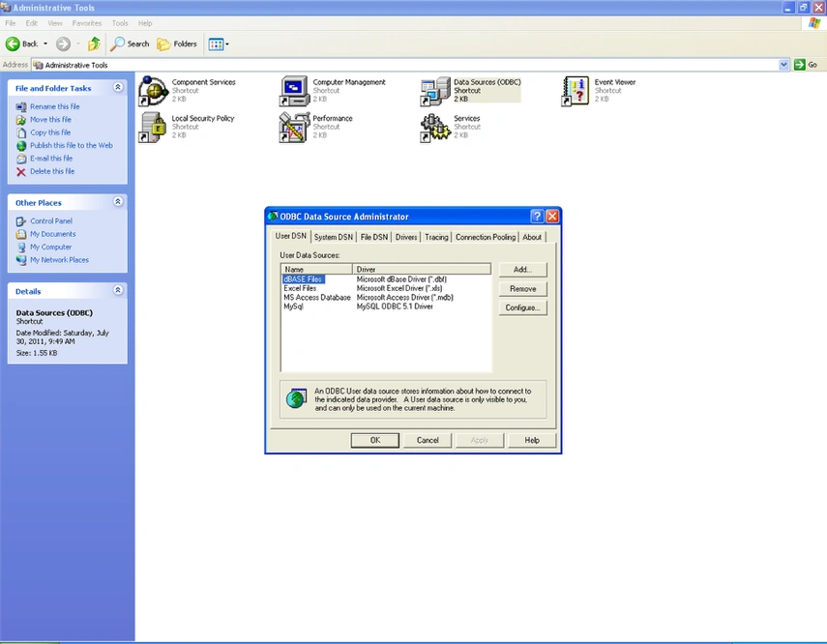Click the red Delete this file icon
This screenshot has width=827, height=644.
21,171
